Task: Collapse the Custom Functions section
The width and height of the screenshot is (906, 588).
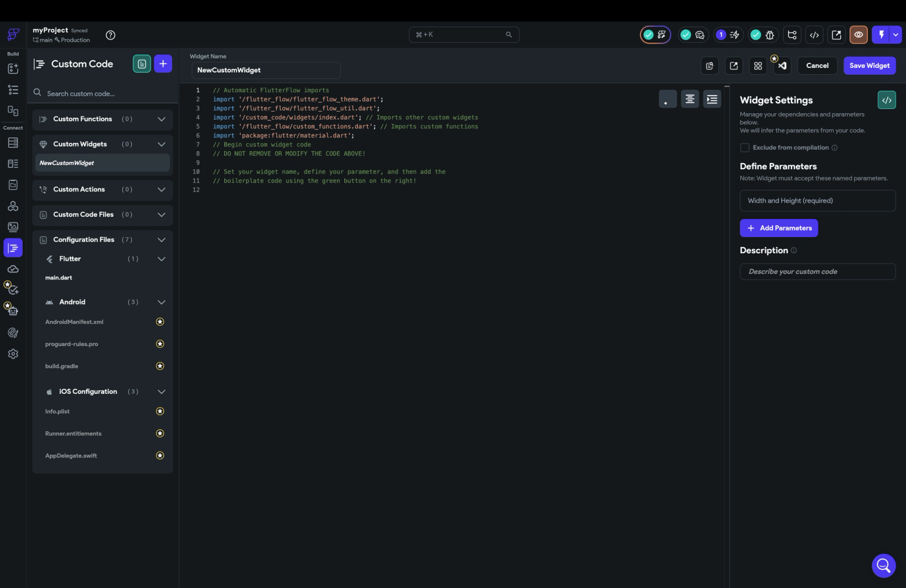Action: coord(161,119)
